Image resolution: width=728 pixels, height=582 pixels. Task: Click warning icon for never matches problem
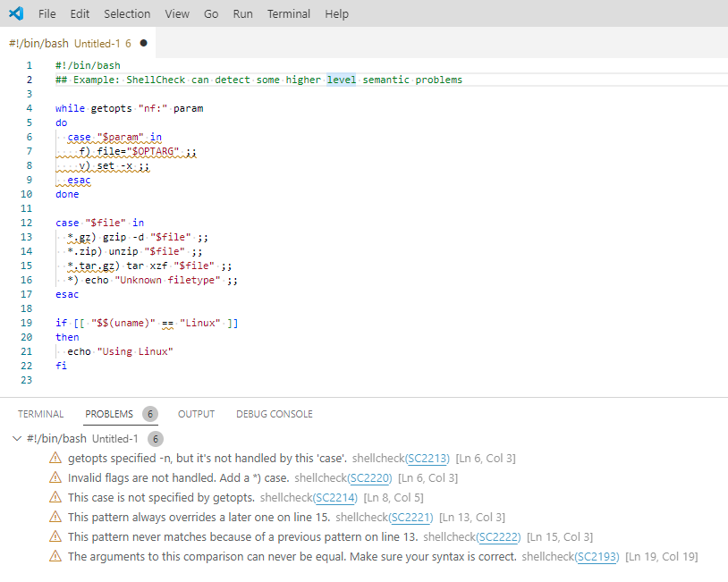point(55,536)
